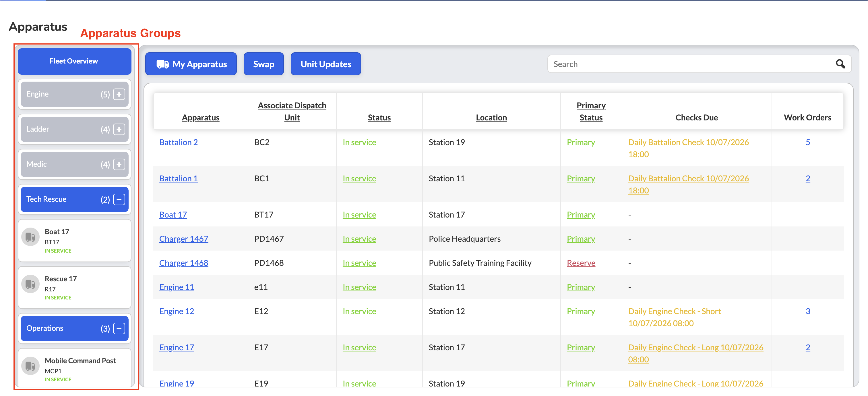Sort by Primary Status header
Image resolution: width=868 pixels, height=396 pixels.
click(591, 112)
